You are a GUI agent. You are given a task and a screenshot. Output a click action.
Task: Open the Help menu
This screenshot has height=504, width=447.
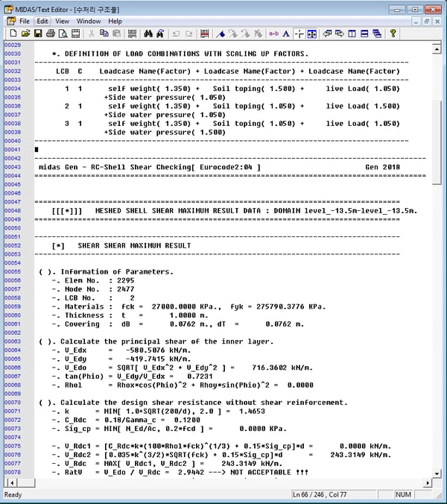(x=115, y=21)
